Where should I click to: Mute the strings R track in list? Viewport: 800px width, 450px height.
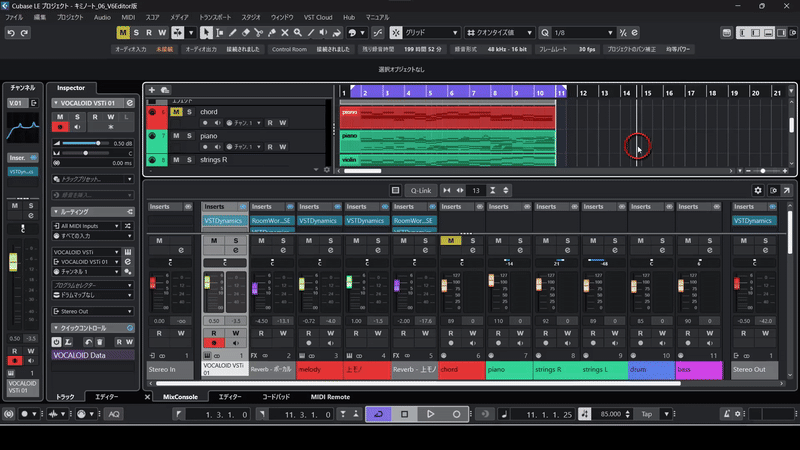tap(176, 160)
